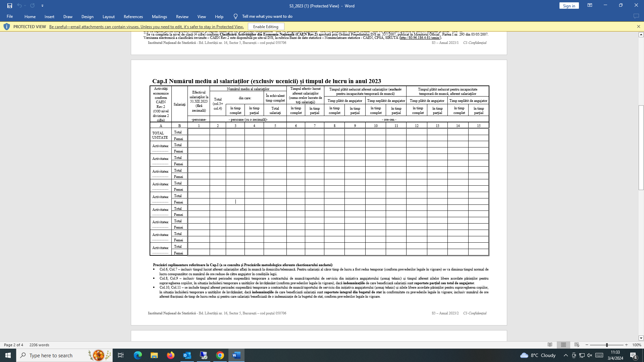This screenshot has width=644, height=362.
Task: Open the File menu
Action: point(10,16)
